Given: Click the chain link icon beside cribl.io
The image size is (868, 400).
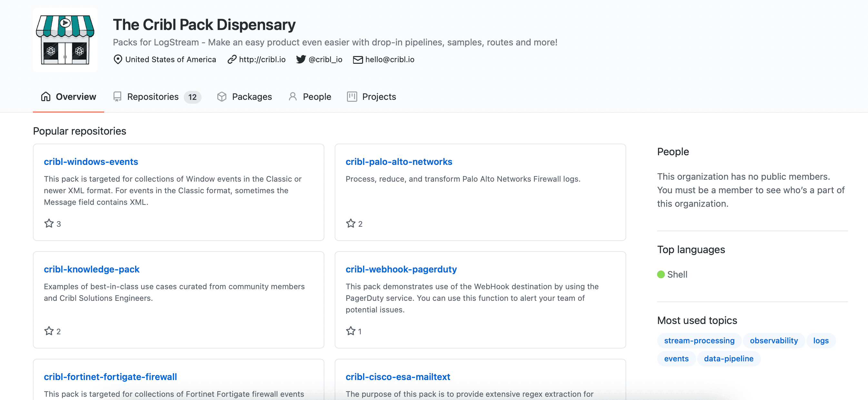Looking at the screenshot, I should (232, 60).
